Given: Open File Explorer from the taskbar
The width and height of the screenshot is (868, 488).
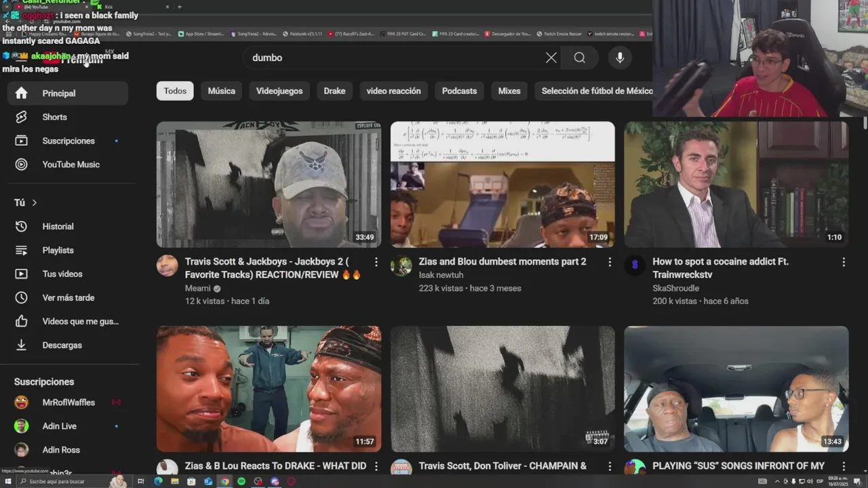Looking at the screenshot, I should coord(175,481).
